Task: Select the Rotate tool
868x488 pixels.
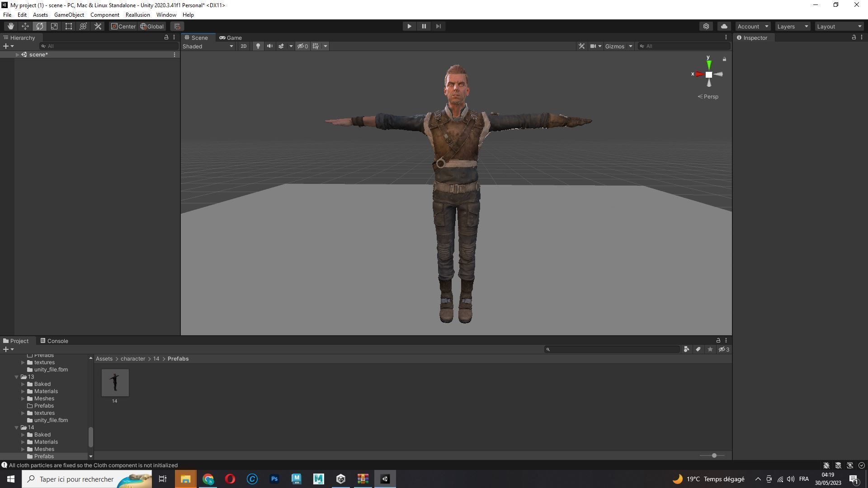Action: click(40, 26)
